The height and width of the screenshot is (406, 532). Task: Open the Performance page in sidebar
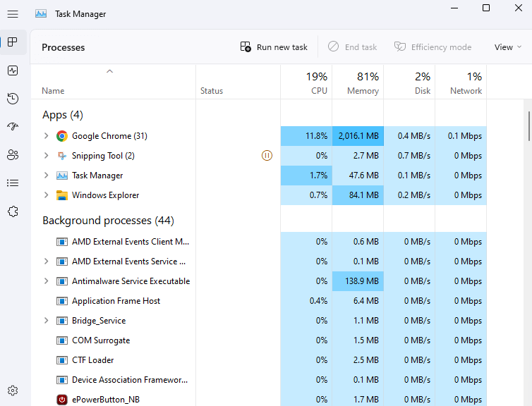pyautogui.click(x=13, y=70)
